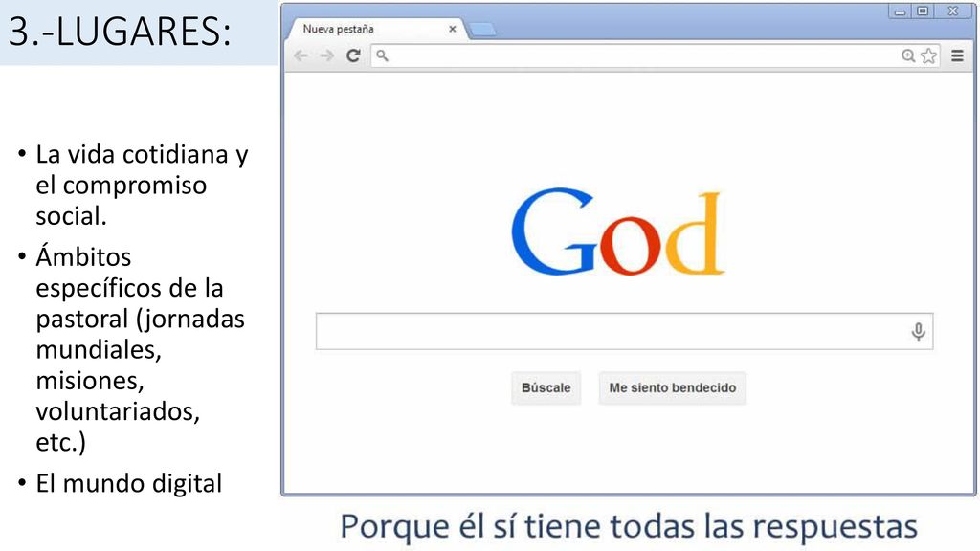The image size is (980, 551).
Task: Click the browser forward arrow
Action: (x=327, y=55)
